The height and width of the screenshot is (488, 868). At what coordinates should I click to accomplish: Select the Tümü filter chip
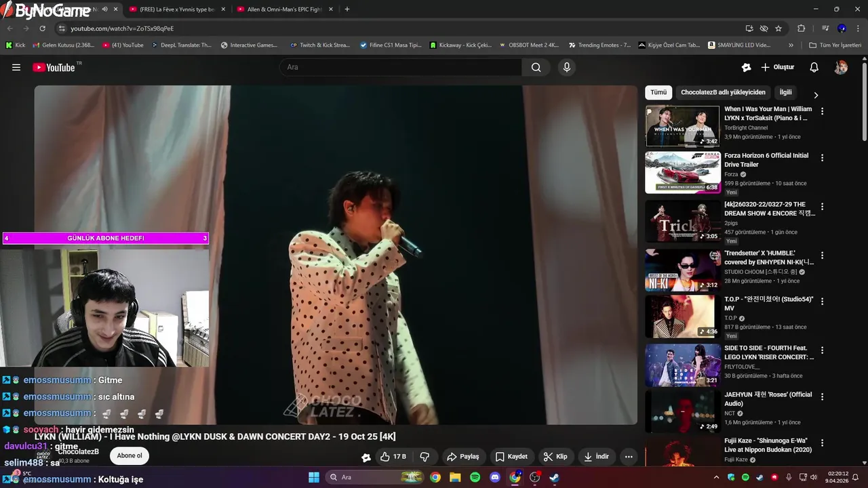tap(658, 92)
